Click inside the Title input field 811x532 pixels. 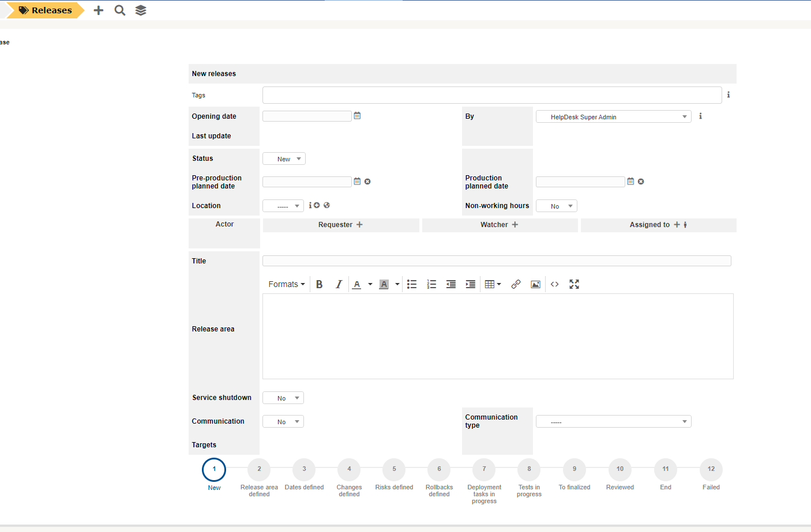tap(496, 261)
